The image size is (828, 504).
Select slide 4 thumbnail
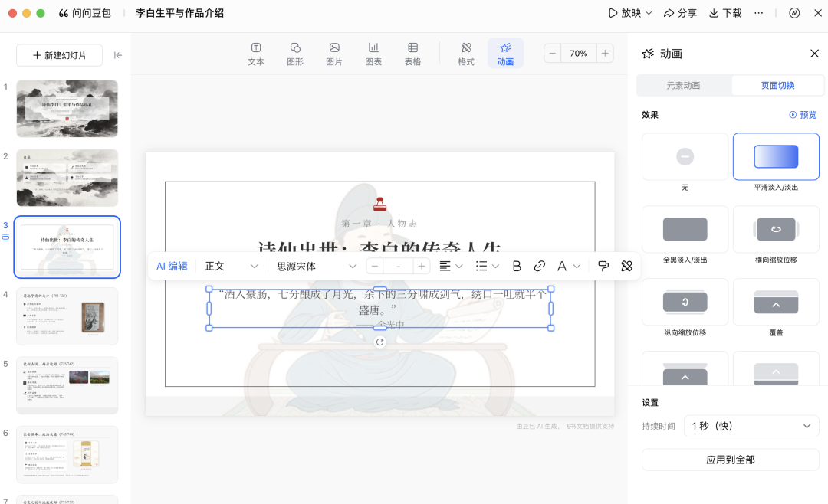[x=67, y=316]
